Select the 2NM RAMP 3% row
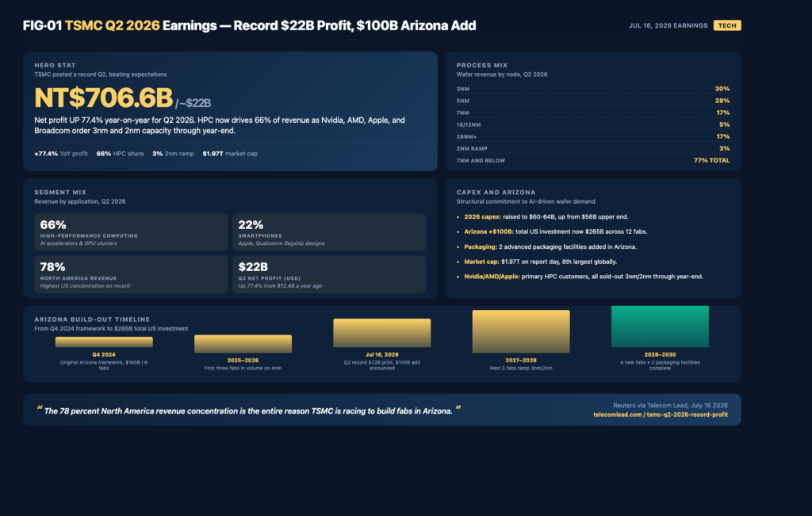 pos(593,148)
